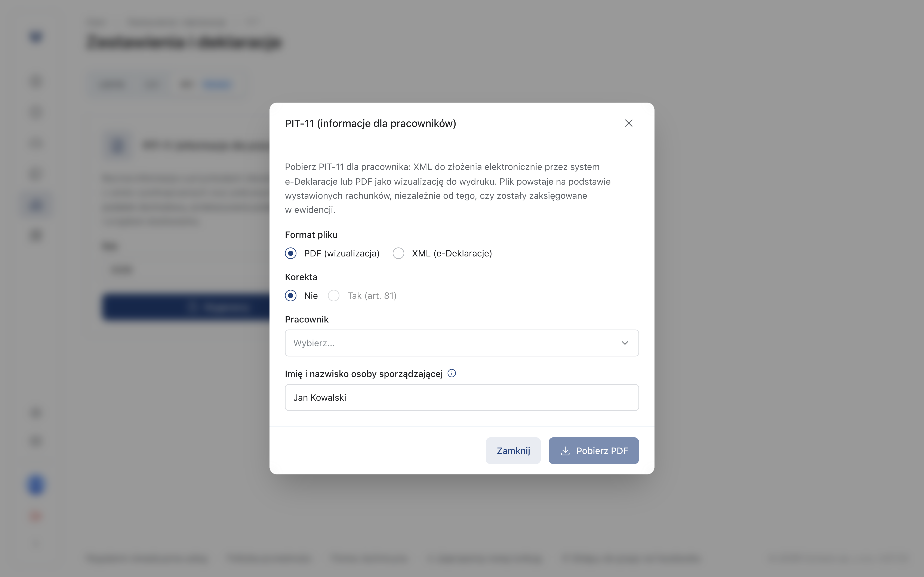Click the blurred dark blue button behind dialog
This screenshot has width=924, height=577.
coord(186,307)
